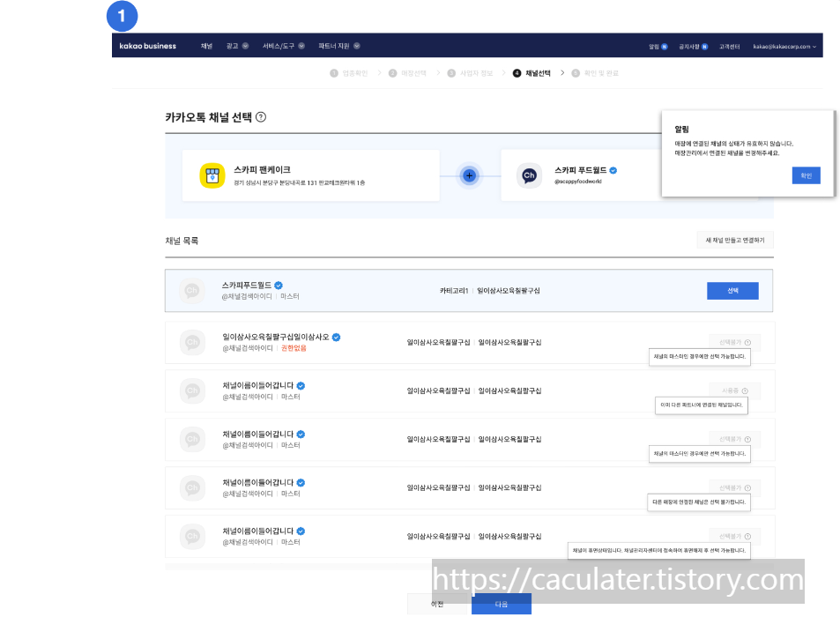Go to the 확인 및 완료 step
The width and height of the screenshot is (840, 639).
click(x=601, y=73)
